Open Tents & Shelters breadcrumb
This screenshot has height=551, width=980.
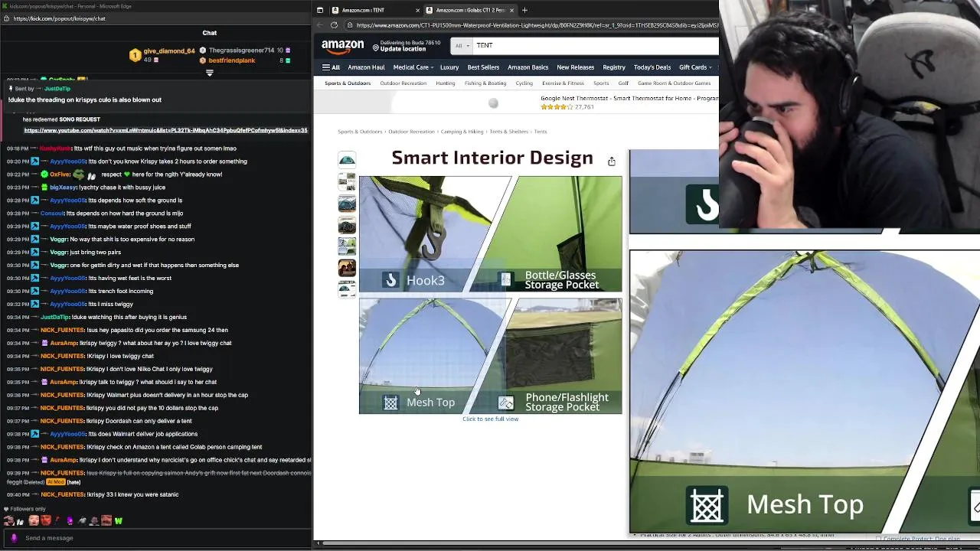click(x=508, y=132)
